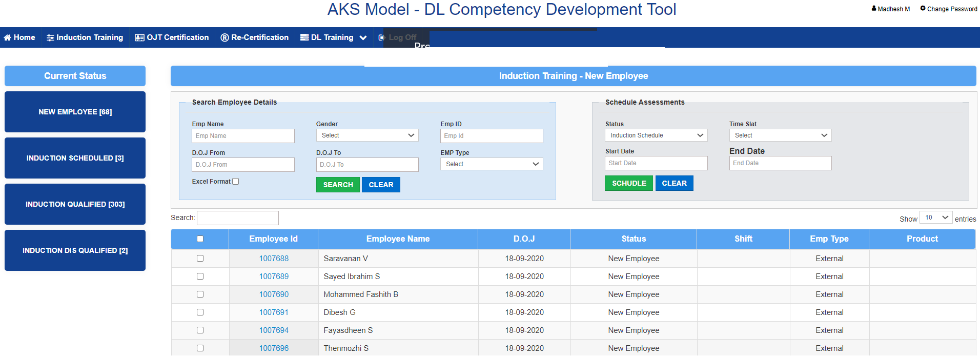Click the Induction Training sliders icon
Viewport: 980px width, 356px height.
(x=50, y=37)
